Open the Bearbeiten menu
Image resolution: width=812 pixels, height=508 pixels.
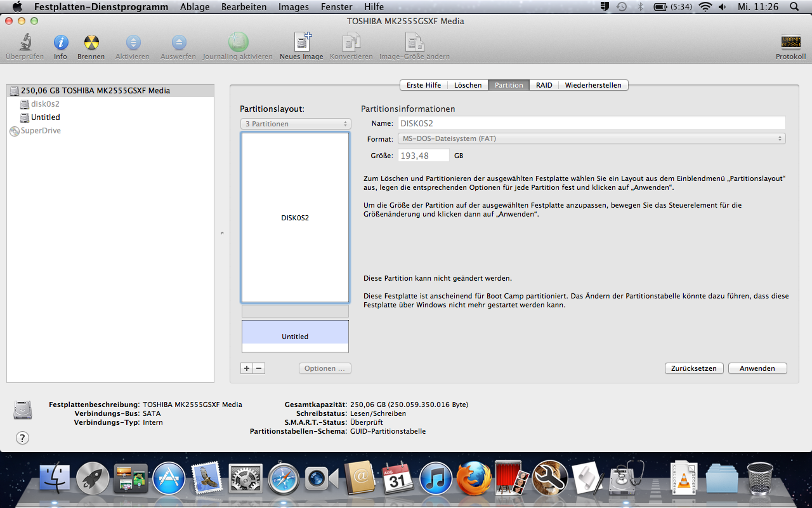point(244,6)
